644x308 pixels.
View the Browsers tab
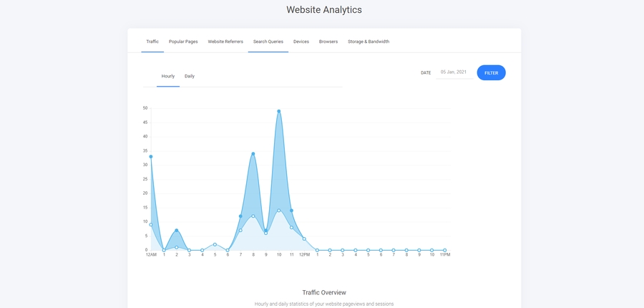pos(328,42)
